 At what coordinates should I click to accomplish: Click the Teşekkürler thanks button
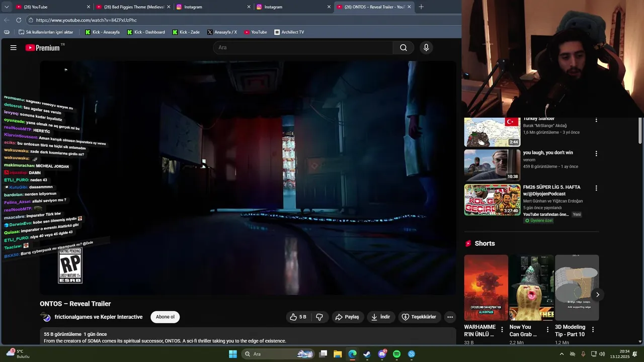419,317
